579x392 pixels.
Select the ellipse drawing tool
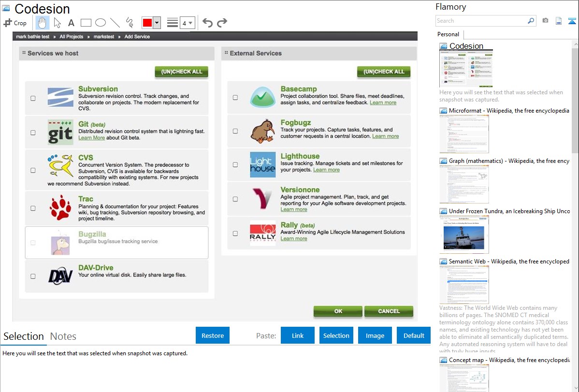tap(101, 23)
